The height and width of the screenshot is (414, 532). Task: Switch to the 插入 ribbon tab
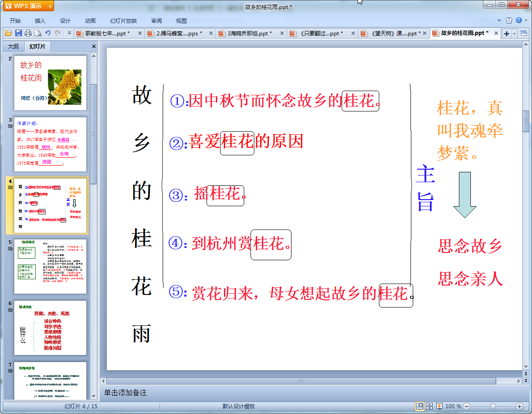coord(40,21)
